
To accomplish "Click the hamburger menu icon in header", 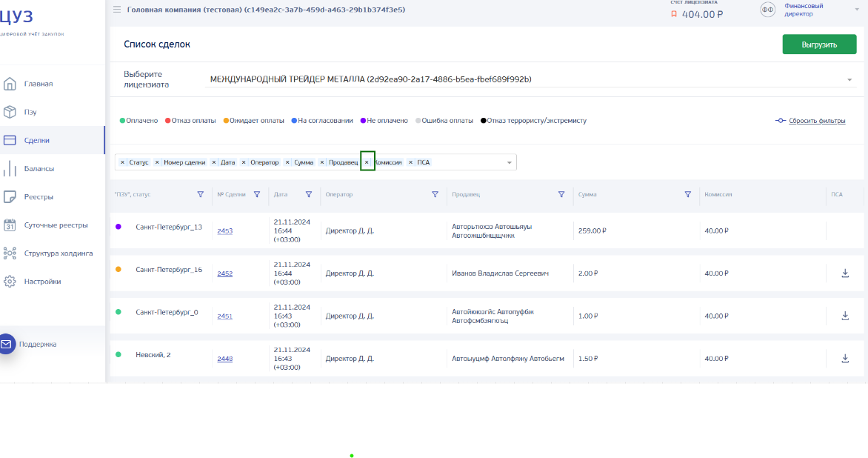I will (x=117, y=10).
